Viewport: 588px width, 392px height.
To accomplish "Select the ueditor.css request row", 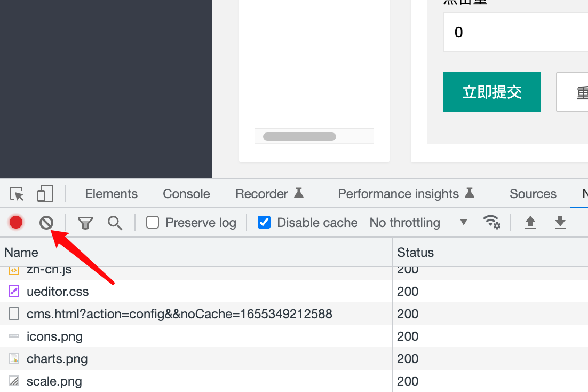I will (x=58, y=292).
